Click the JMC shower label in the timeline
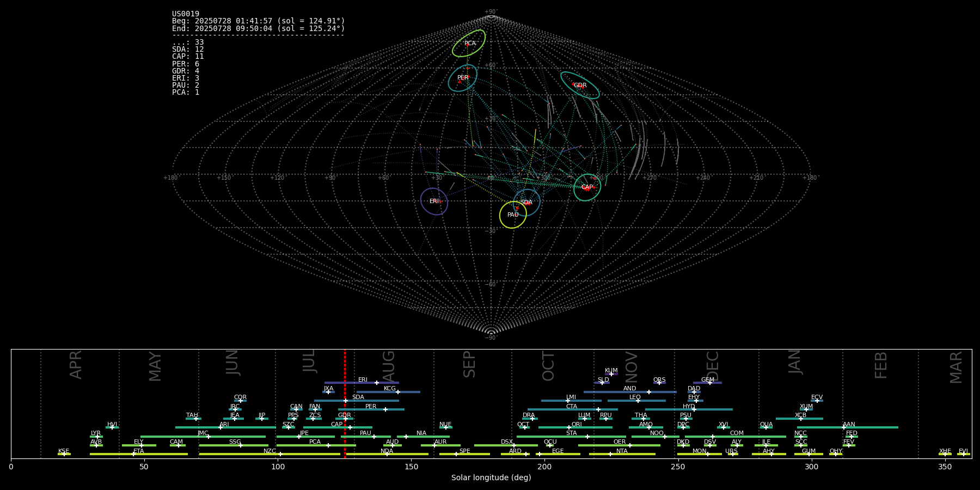The width and height of the screenshot is (980, 490). [203, 433]
